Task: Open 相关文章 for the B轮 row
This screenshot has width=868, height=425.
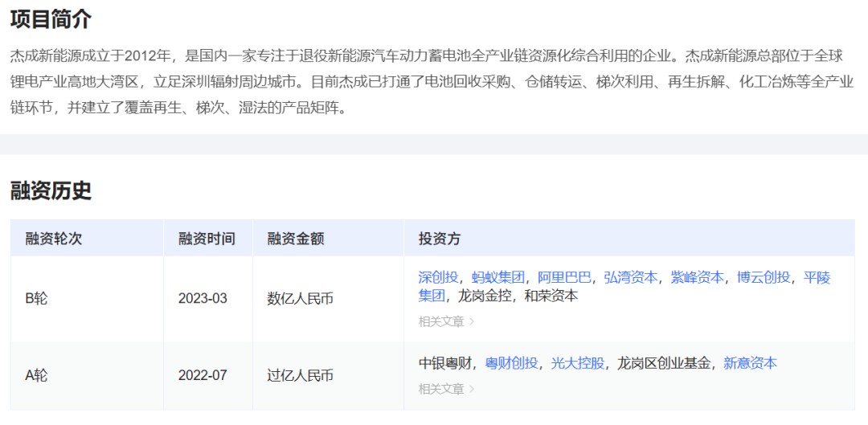Action: [x=446, y=321]
